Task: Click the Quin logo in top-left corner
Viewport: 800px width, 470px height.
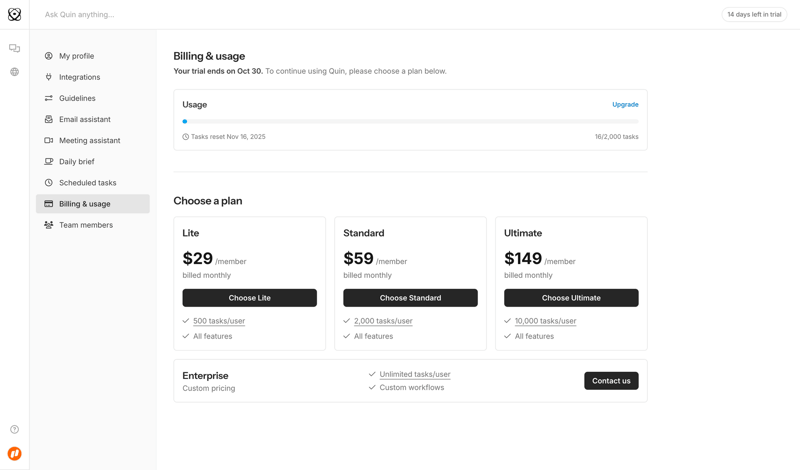Action: tap(14, 15)
